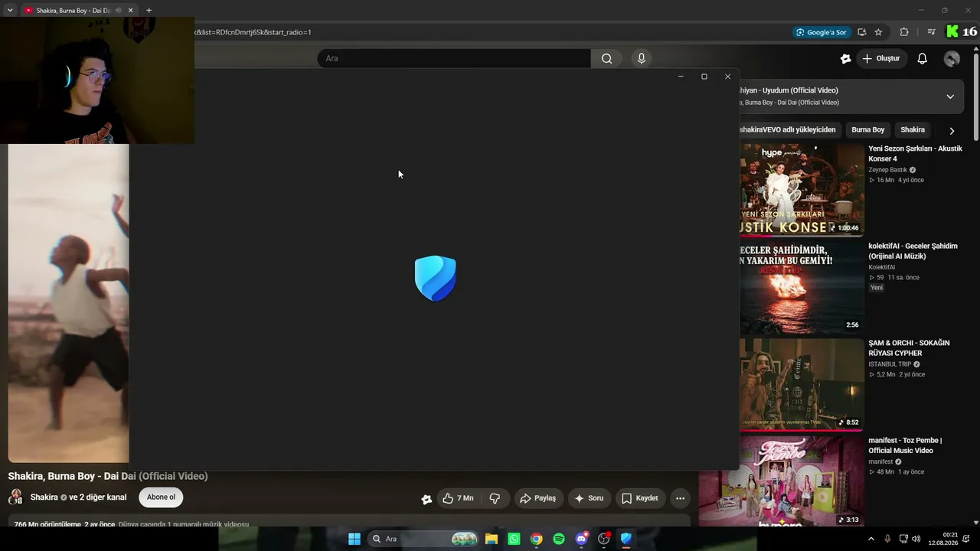Screen dimensions: 980x551
Task: Click the Google'a Sor button
Action: point(821,32)
